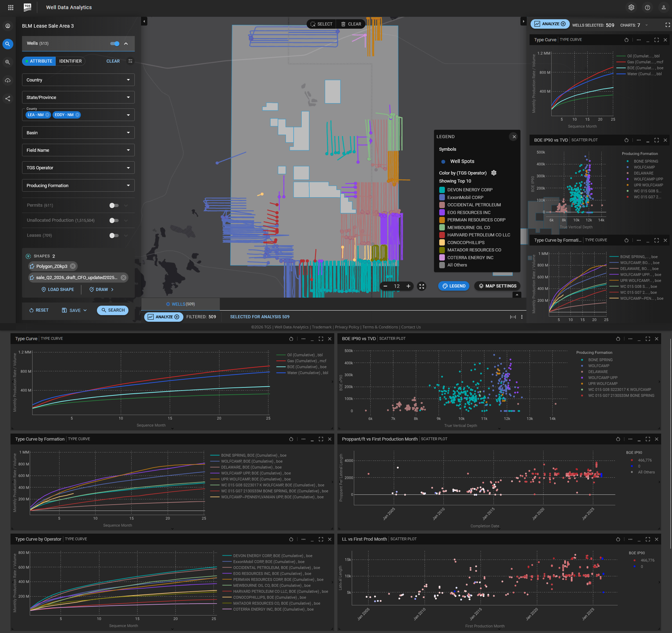
Task: Refresh the Type Curve by Operator chart
Action: 291,539
